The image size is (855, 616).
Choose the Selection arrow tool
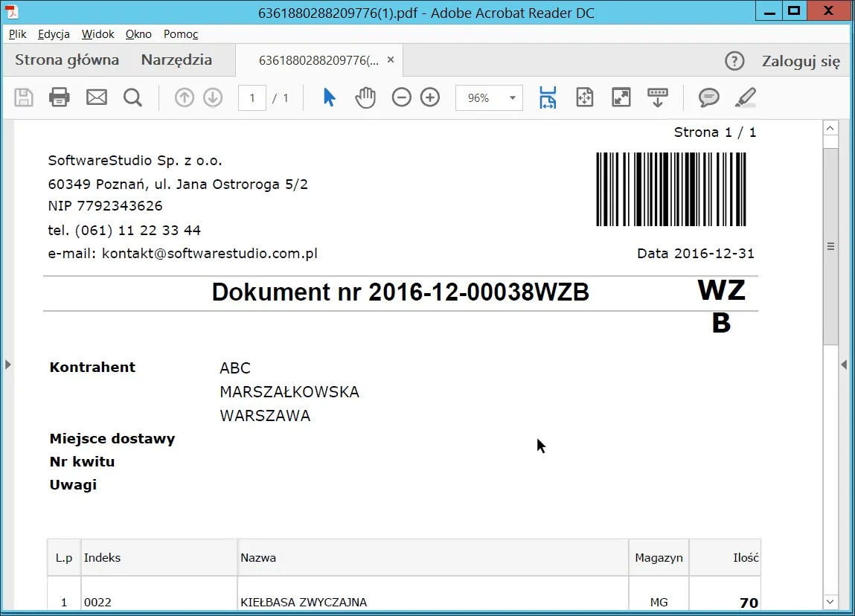click(329, 97)
